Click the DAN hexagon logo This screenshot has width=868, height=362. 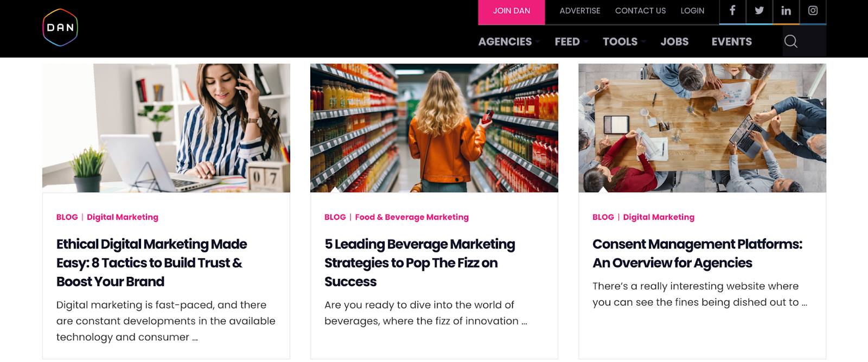point(60,28)
